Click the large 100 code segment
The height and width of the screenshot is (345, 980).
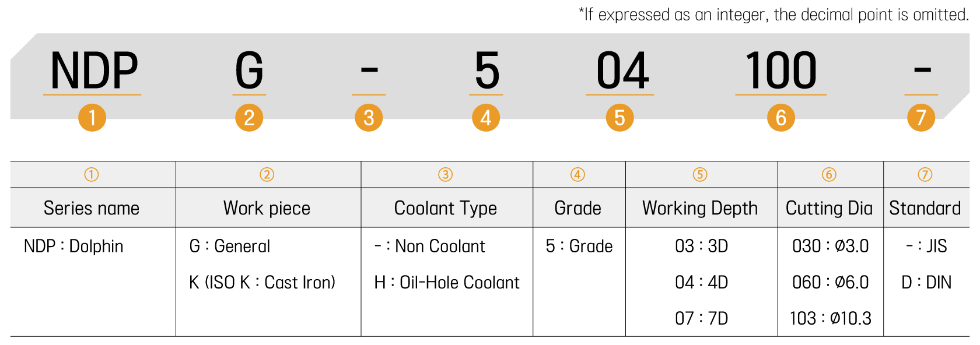pyautogui.click(x=781, y=71)
